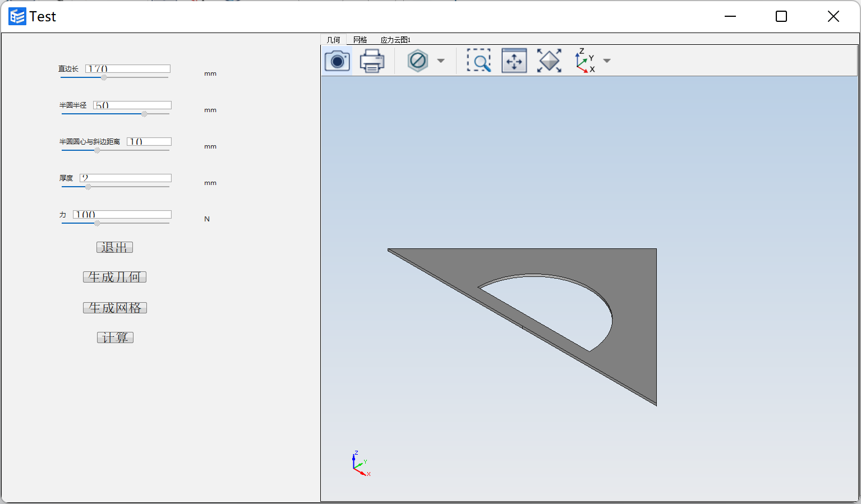Click the zoom extents icon
Image resolution: width=861 pixels, height=504 pixels.
[x=549, y=61]
